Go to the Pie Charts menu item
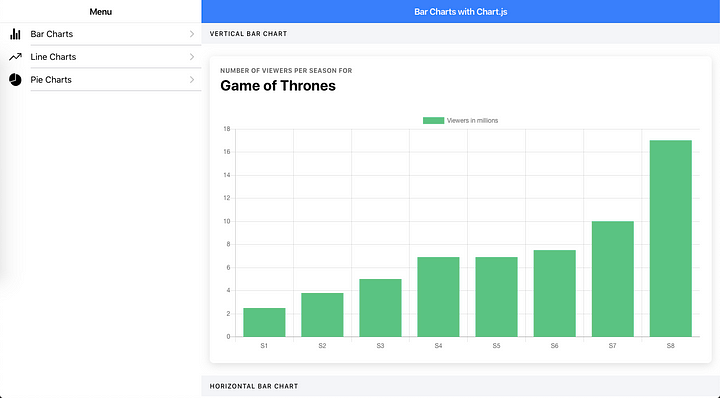 point(101,79)
